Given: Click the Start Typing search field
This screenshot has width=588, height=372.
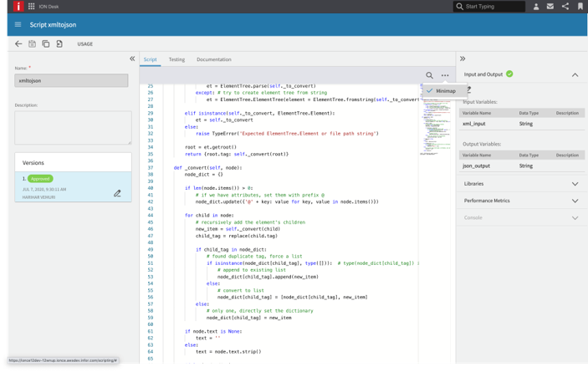Looking at the screenshot, I should pyautogui.click(x=493, y=7).
